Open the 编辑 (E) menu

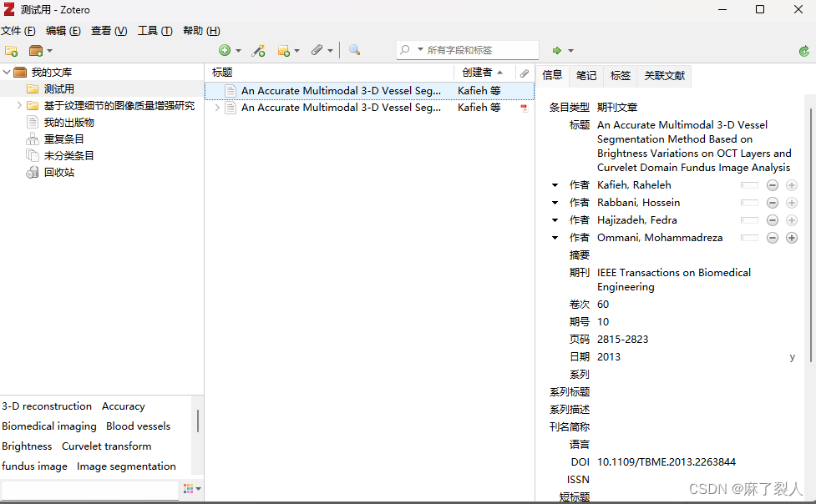coord(63,31)
